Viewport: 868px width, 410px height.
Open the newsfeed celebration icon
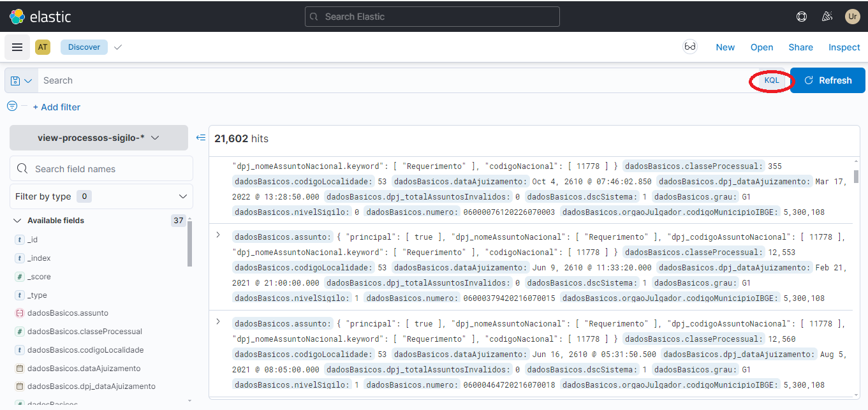(827, 17)
